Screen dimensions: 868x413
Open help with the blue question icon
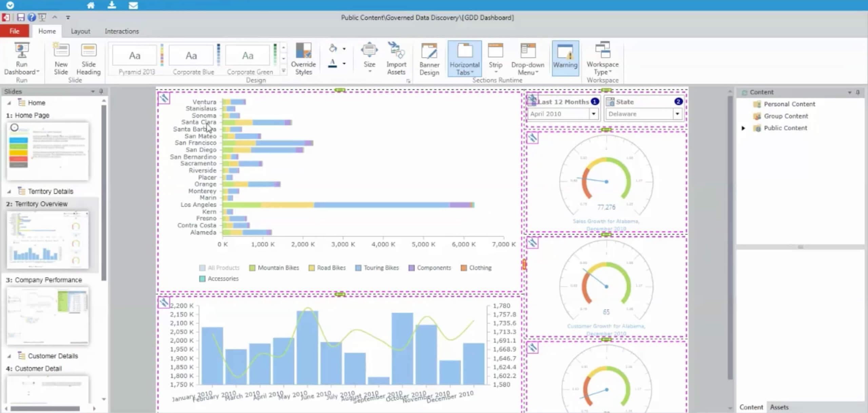[32, 17]
